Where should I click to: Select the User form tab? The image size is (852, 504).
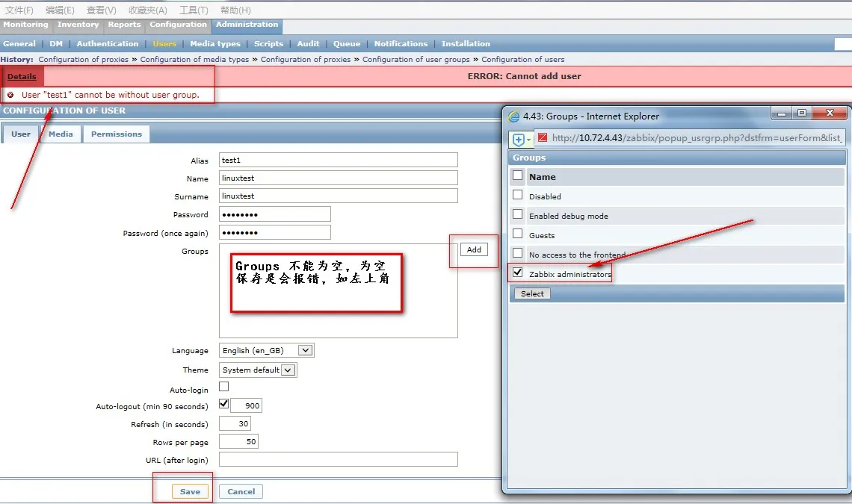click(21, 134)
